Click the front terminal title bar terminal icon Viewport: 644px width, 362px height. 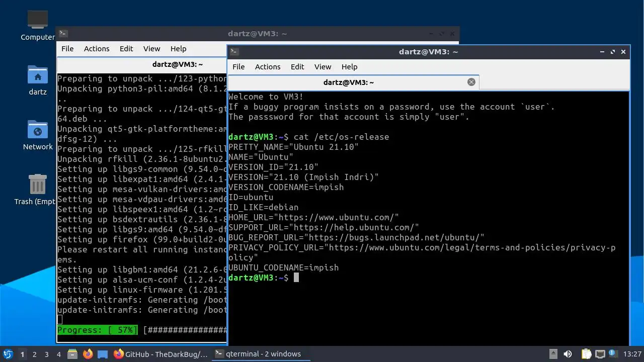pos(234,52)
